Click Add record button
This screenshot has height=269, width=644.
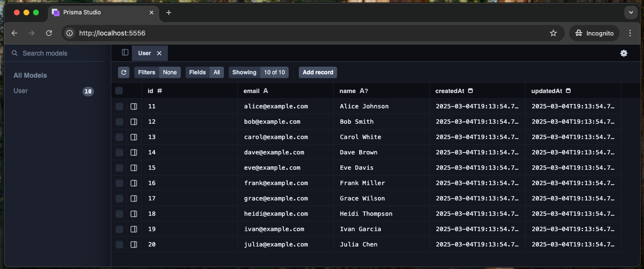pos(318,72)
